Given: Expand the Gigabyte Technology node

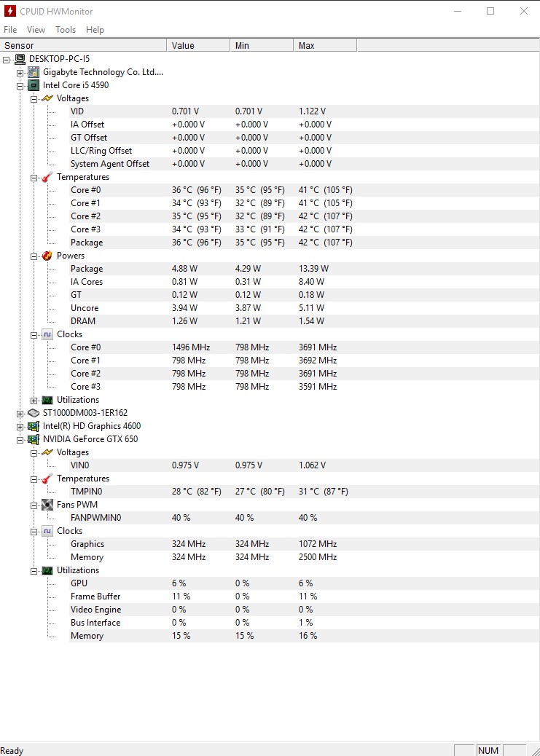Looking at the screenshot, I should click(20, 73).
